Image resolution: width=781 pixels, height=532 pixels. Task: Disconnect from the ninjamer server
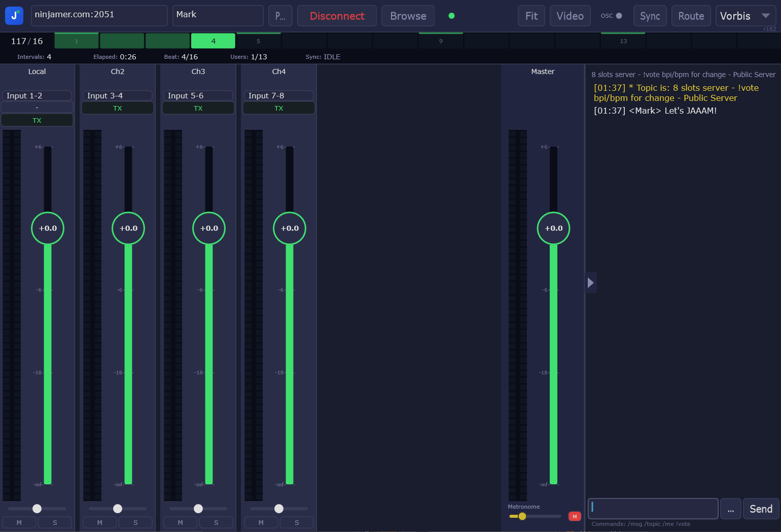pyautogui.click(x=337, y=16)
